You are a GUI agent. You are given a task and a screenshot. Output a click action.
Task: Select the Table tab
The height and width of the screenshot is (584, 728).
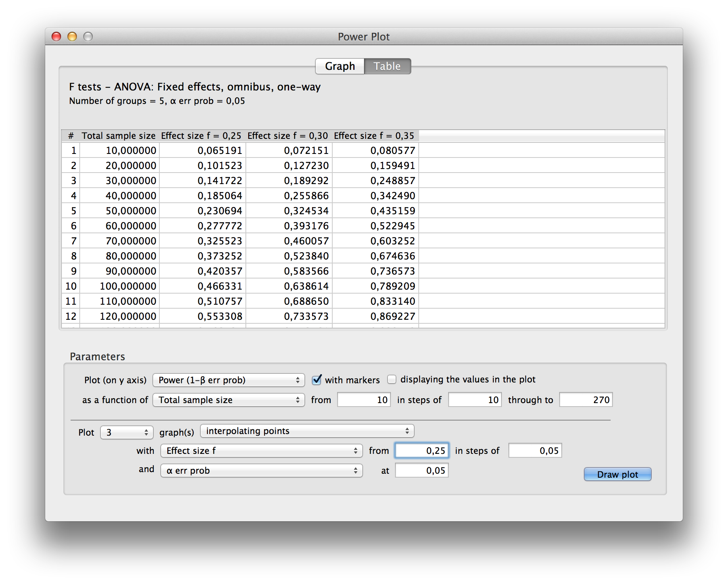coord(387,66)
